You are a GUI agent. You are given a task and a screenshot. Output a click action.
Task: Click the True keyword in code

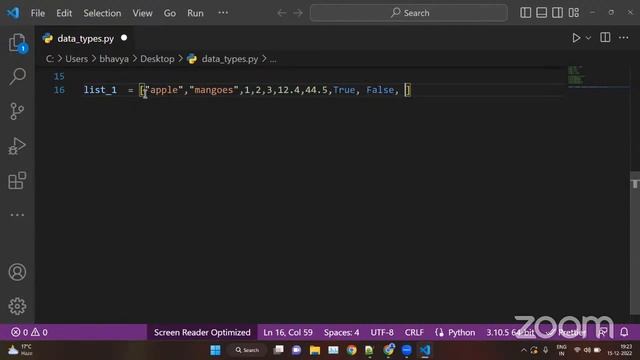click(x=344, y=90)
